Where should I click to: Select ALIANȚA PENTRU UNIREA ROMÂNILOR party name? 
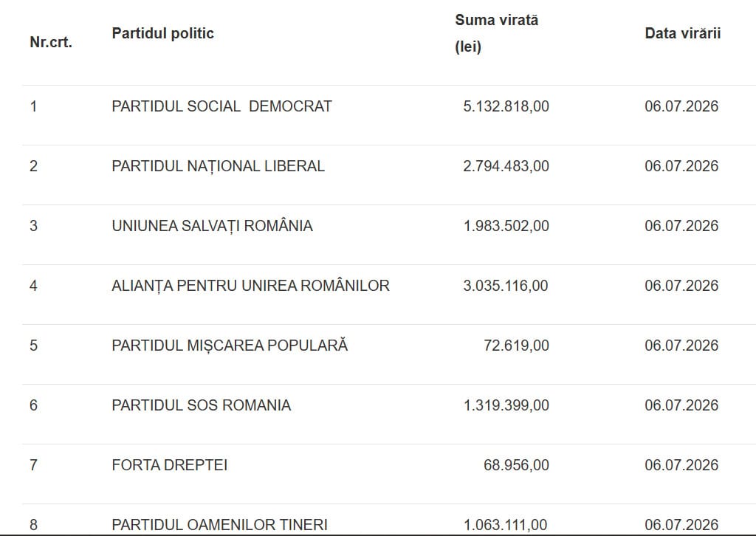tap(251, 286)
